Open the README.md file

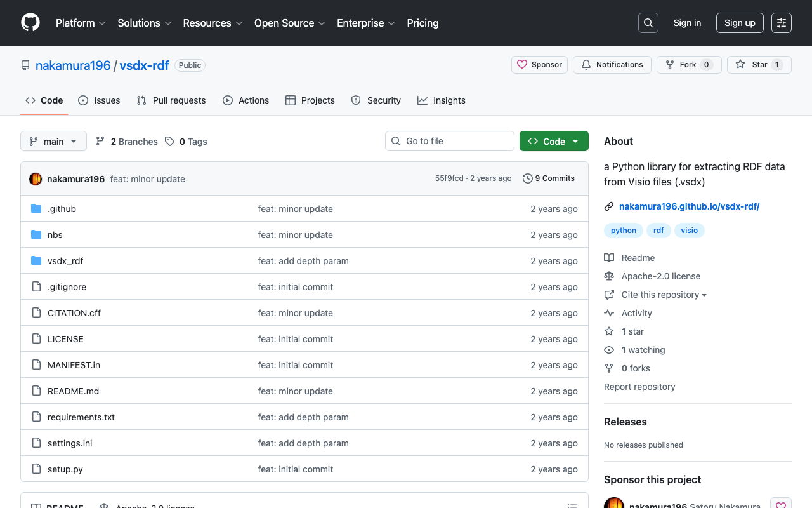pyautogui.click(x=73, y=391)
